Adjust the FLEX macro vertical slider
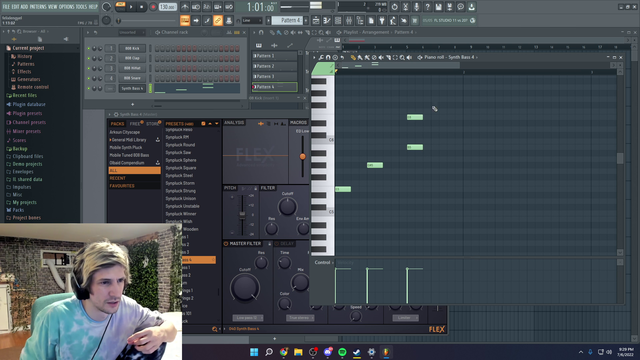The height and width of the screenshot is (360, 640). coord(302,156)
